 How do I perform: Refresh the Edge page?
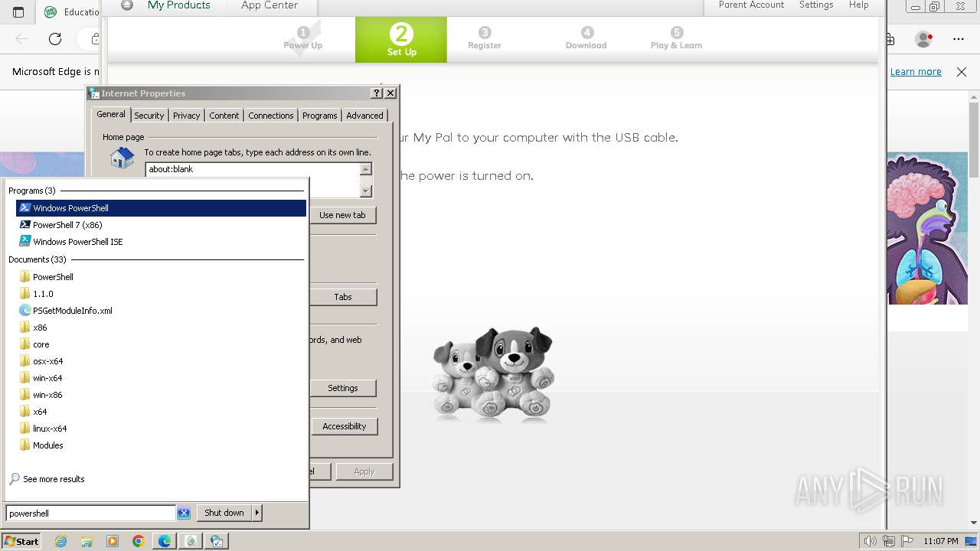[55, 39]
